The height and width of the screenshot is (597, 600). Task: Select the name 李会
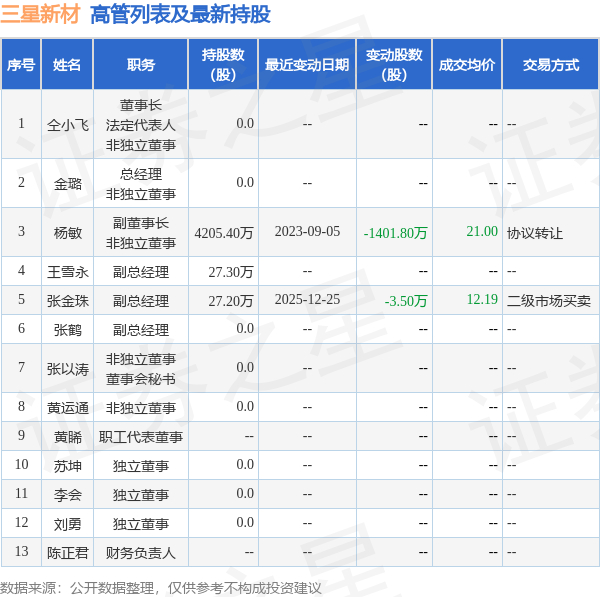[x=68, y=496]
